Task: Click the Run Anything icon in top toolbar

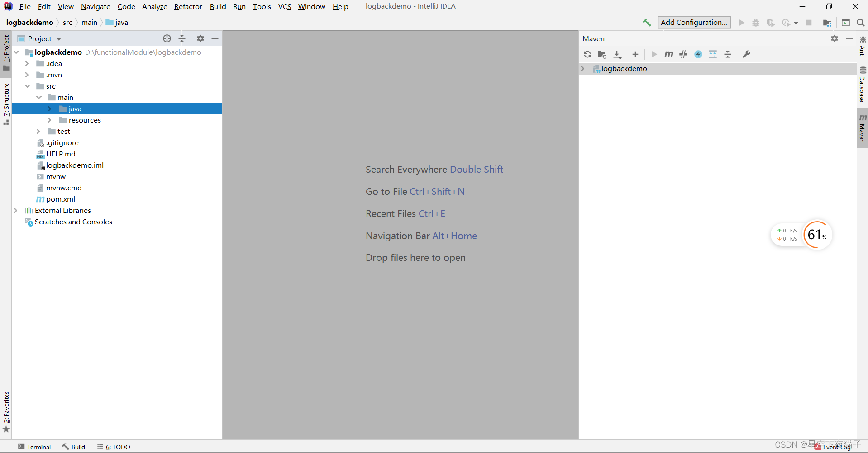Action: pos(846,23)
